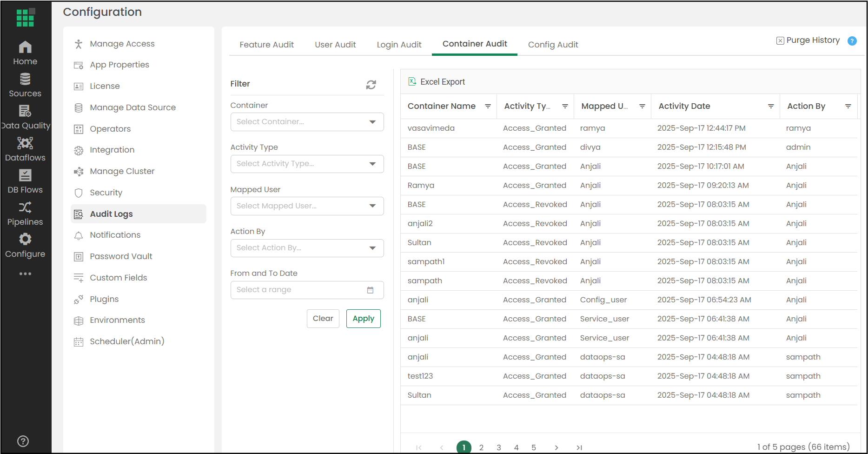
Task: Apply the selected filters
Action: tap(364, 319)
